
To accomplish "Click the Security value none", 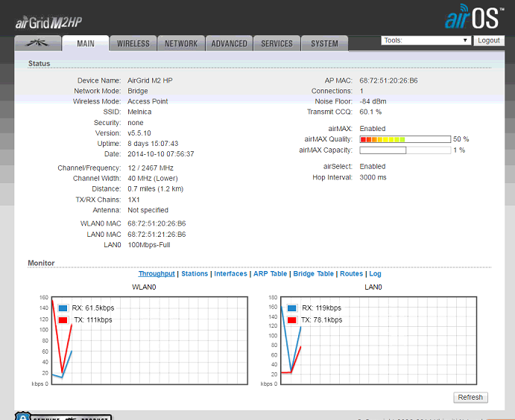I will [136, 123].
